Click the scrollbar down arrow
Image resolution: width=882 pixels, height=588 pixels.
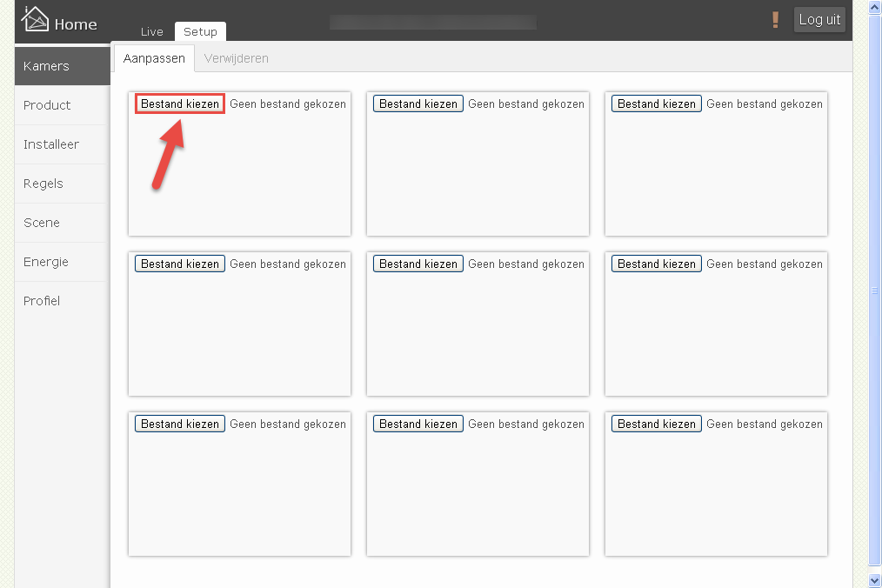point(875,581)
